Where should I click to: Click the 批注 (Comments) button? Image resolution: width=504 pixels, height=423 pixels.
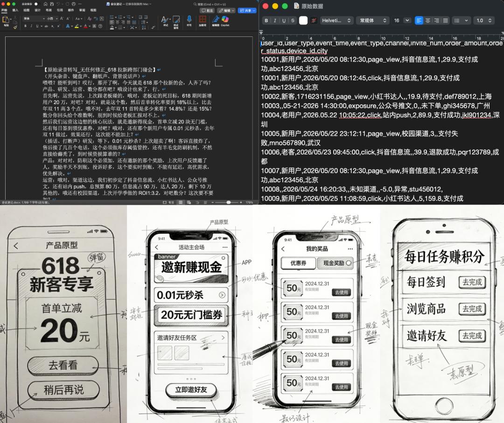click(207, 10)
